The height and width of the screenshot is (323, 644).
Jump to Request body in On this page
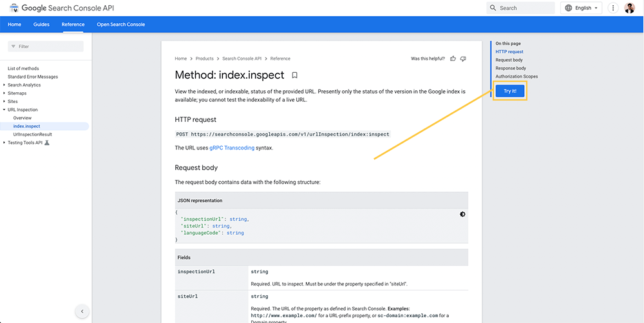509,60
